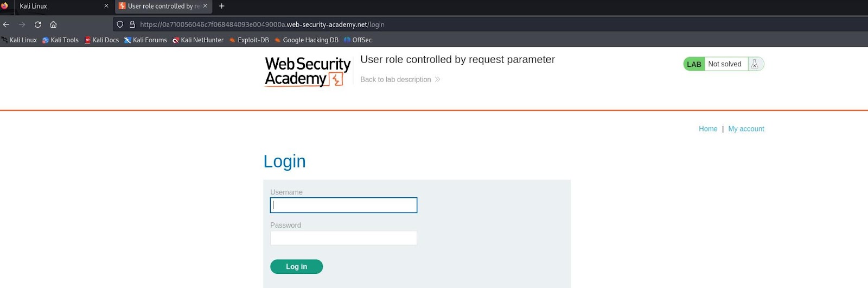The image size is (868, 288).
Task: Click the Log in button
Action: pyautogui.click(x=296, y=267)
